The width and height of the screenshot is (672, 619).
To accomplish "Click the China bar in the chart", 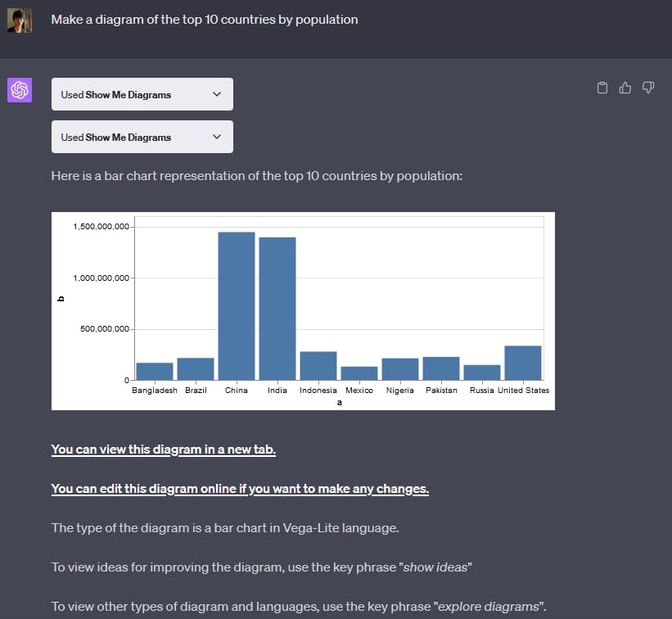I will (237, 306).
